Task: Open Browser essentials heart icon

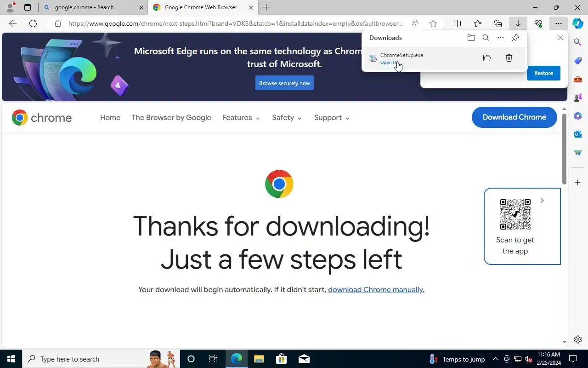Action: [x=538, y=23]
